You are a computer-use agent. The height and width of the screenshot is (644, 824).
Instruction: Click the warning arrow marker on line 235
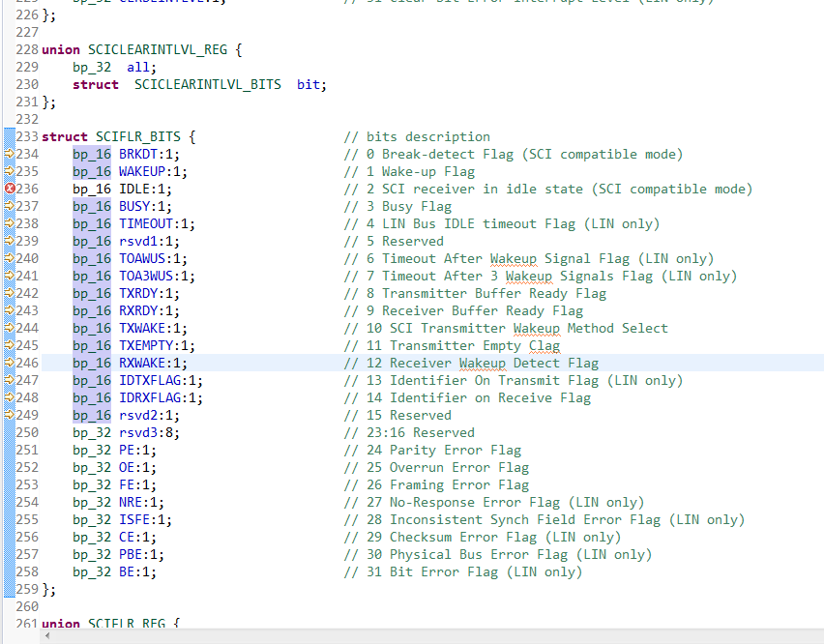point(10,171)
